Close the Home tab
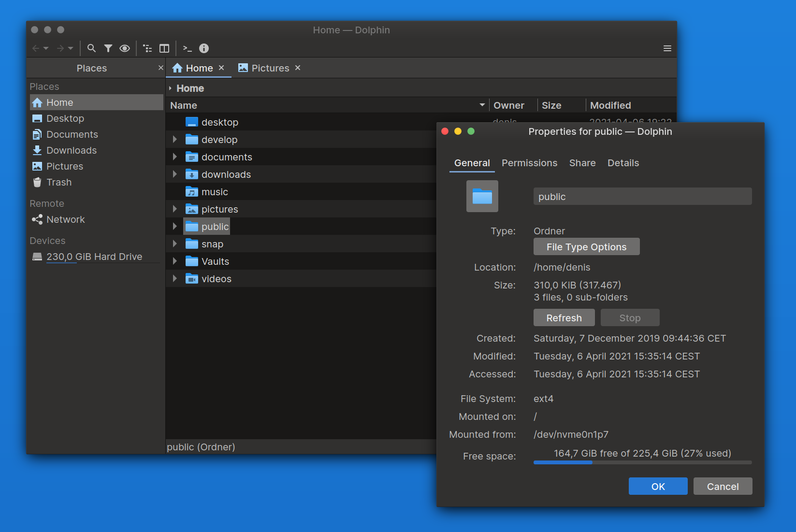The width and height of the screenshot is (796, 532). [x=221, y=68]
